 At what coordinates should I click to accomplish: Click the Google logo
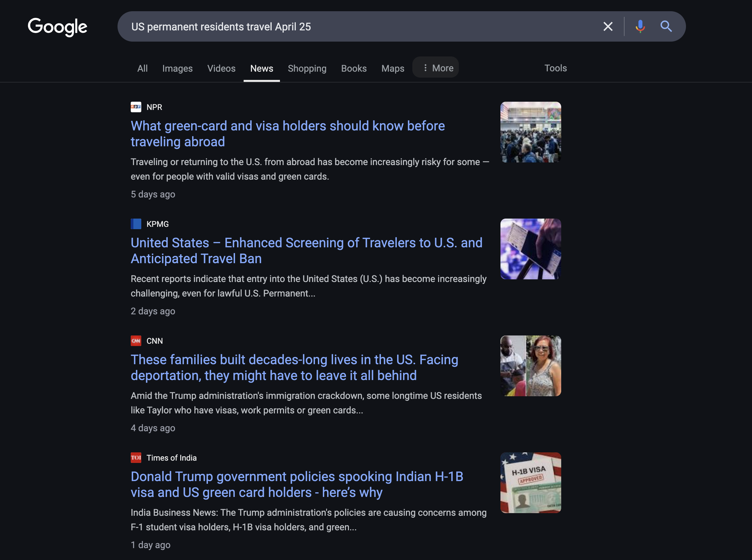(x=57, y=27)
